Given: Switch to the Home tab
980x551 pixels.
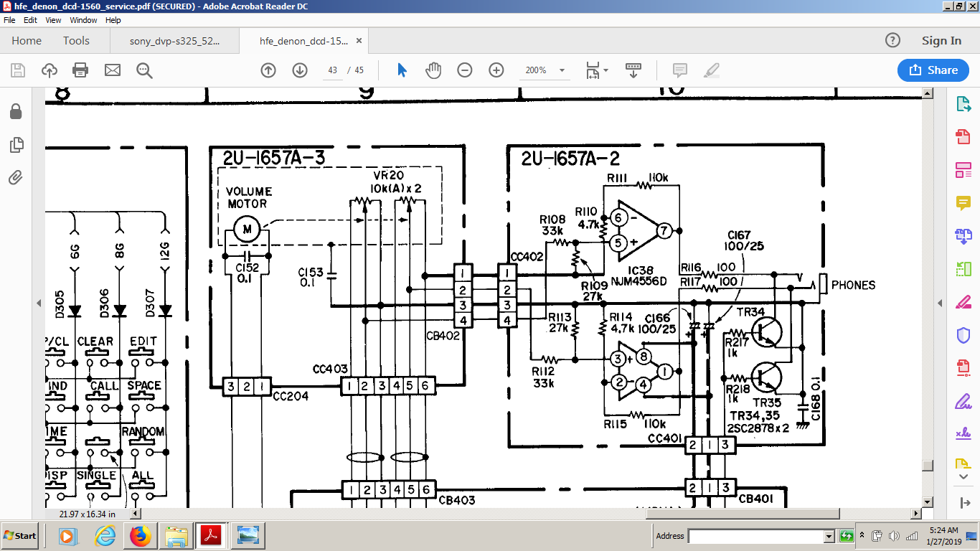Looking at the screenshot, I should click(x=27, y=41).
